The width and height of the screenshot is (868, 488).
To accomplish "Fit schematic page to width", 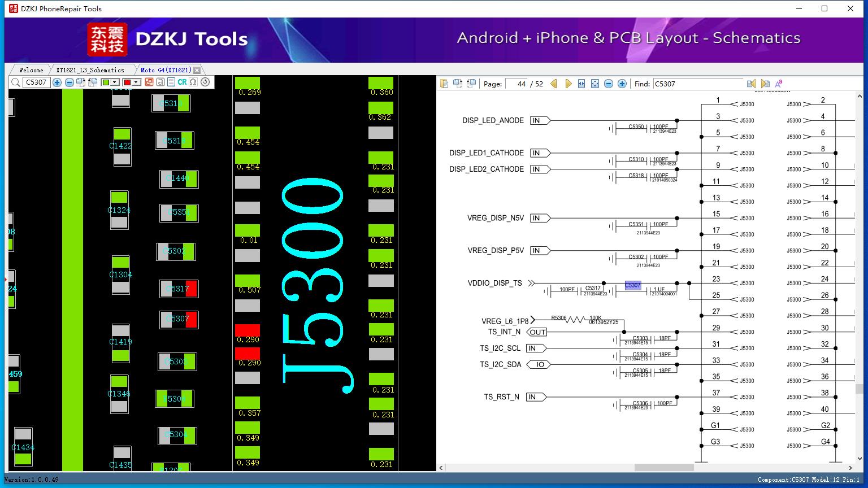I will [581, 84].
